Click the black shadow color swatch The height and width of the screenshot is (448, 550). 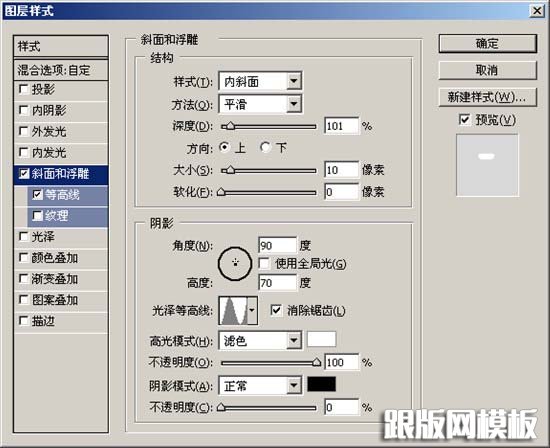pyautogui.click(x=321, y=385)
